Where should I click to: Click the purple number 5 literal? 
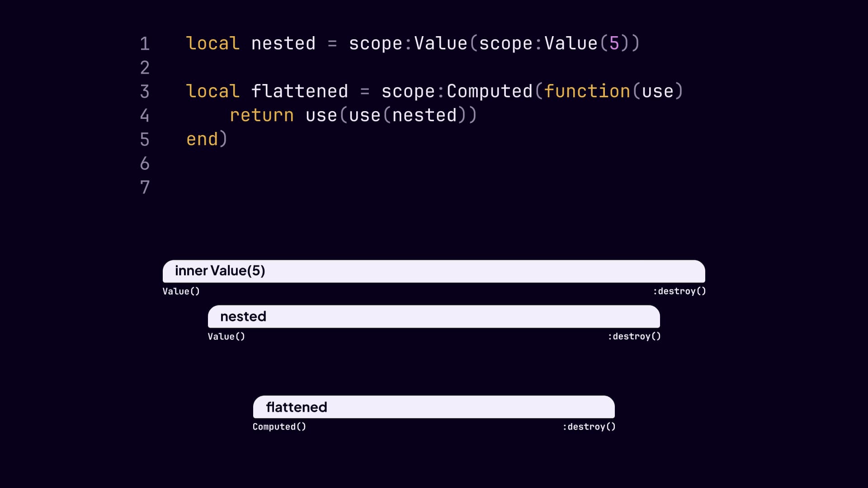(613, 43)
